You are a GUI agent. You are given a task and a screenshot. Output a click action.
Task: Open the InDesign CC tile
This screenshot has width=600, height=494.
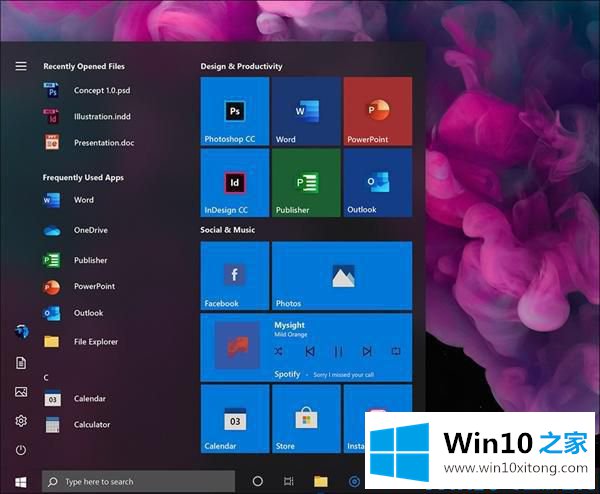235,183
